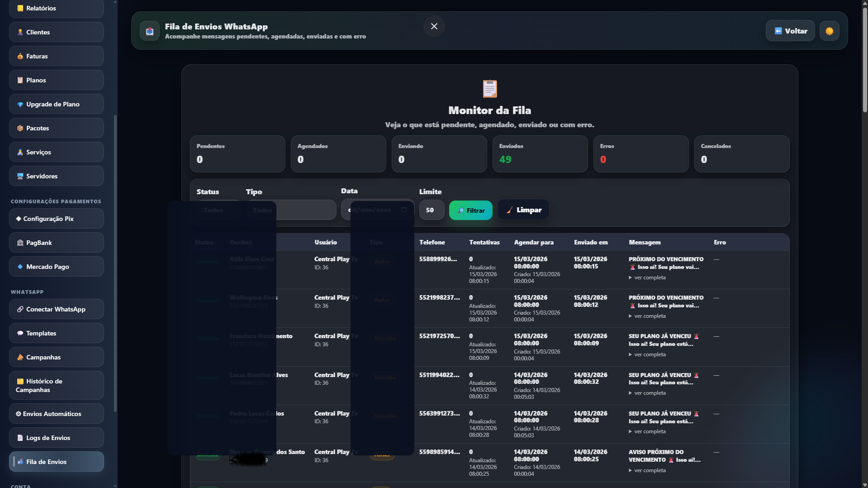The image size is (868, 488).
Task: Click the Envios Automáticos gear icon
Action: 19,414
